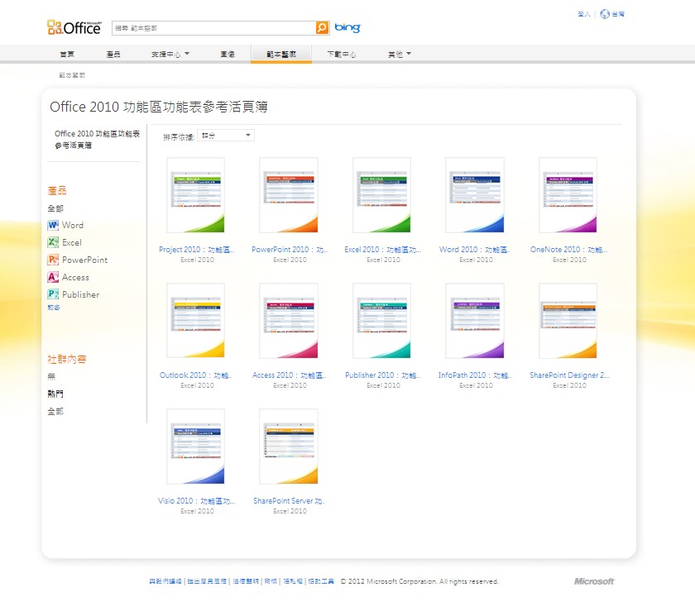Open the 支援中心 dropdown menu
The width and height of the screenshot is (695, 616).
(x=170, y=54)
